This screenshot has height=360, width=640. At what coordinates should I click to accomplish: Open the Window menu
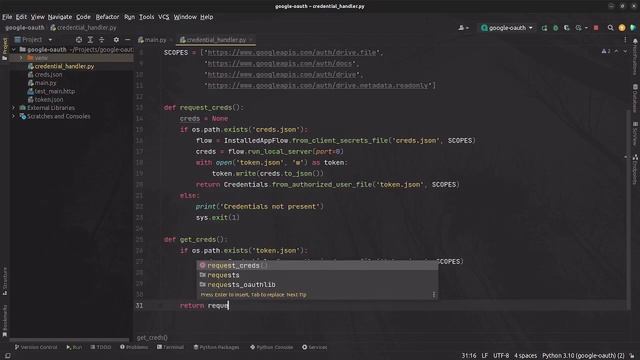click(x=185, y=17)
